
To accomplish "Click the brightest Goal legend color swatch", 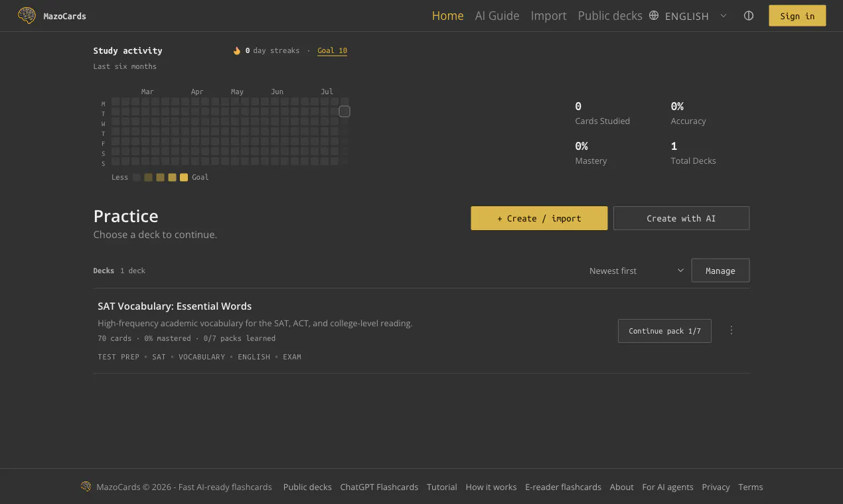I will (184, 177).
